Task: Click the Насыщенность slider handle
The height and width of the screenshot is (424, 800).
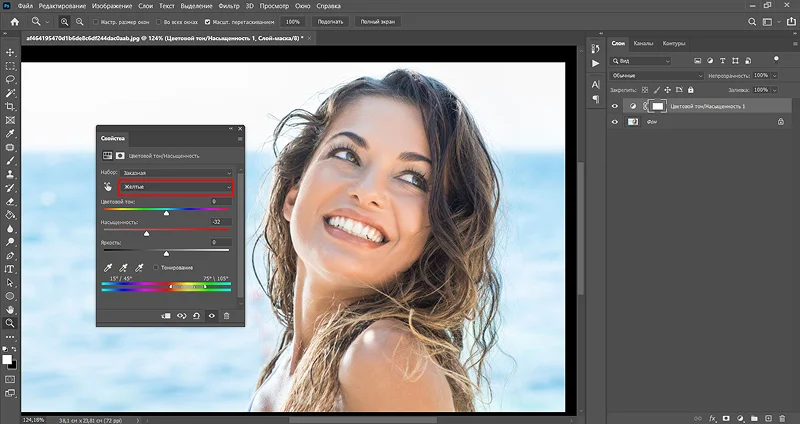Action: [146, 234]
